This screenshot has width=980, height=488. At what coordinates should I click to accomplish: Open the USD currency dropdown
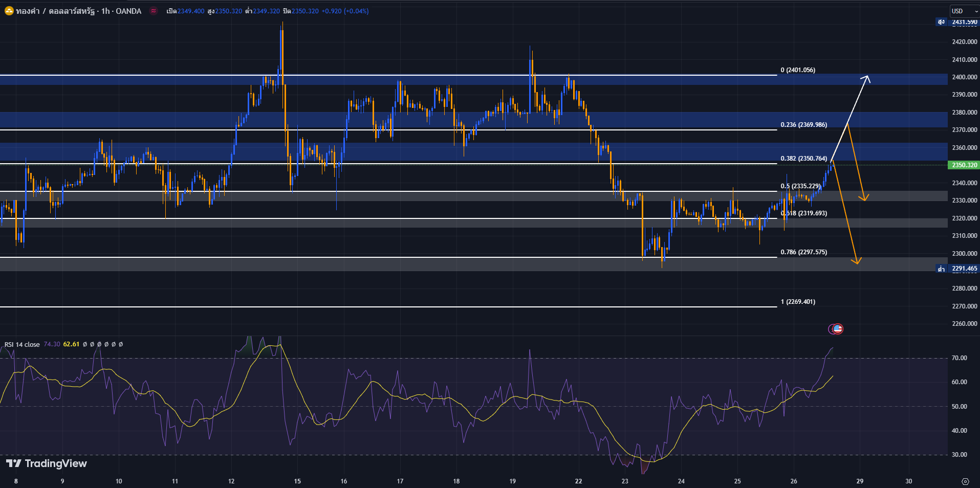(964, 11)
